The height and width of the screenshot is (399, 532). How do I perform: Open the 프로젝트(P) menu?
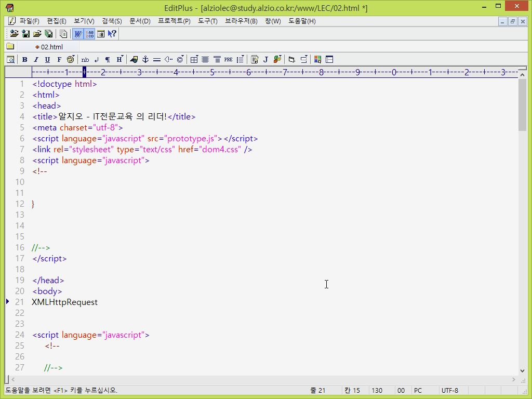174,21
